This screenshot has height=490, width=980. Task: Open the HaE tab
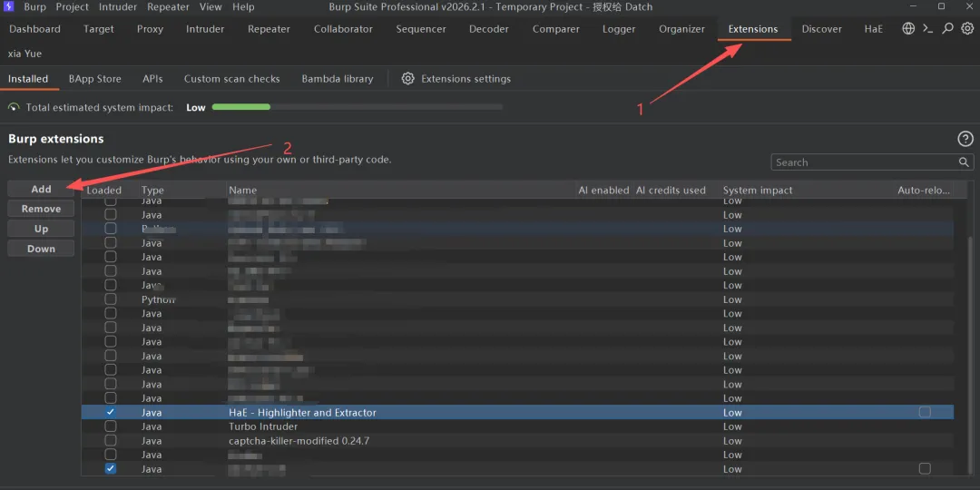[x=874, y=29]
